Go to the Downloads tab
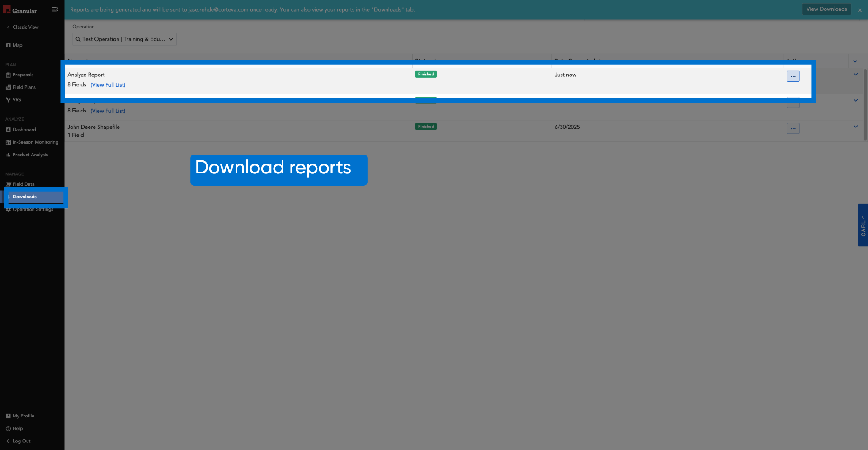 pos(25,197)
